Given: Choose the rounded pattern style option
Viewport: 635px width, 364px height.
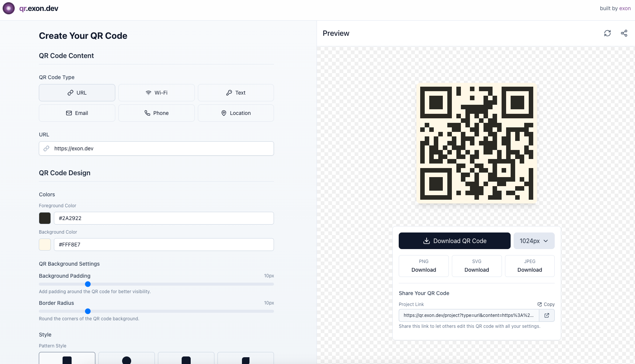Looking at the screenshot, I should click(x=186, y=358).
